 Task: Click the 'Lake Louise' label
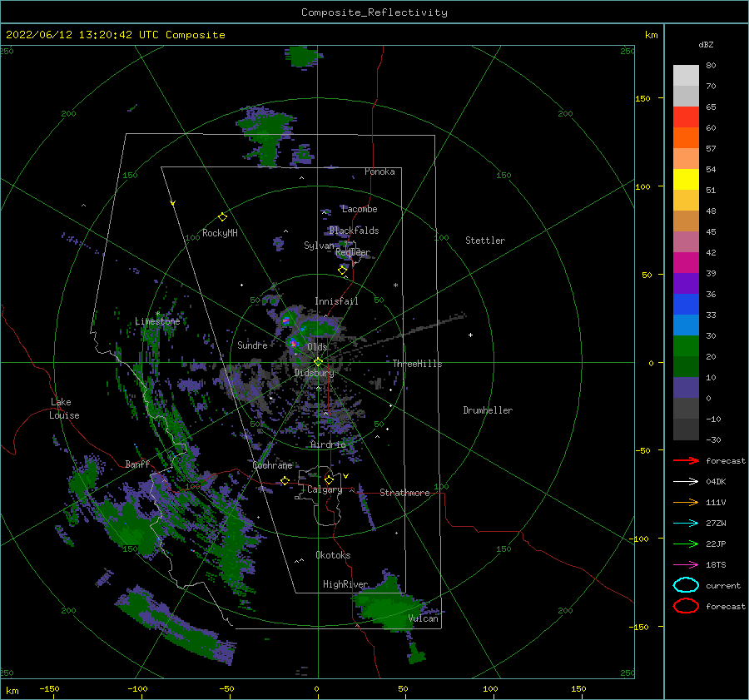pos(64,409)
